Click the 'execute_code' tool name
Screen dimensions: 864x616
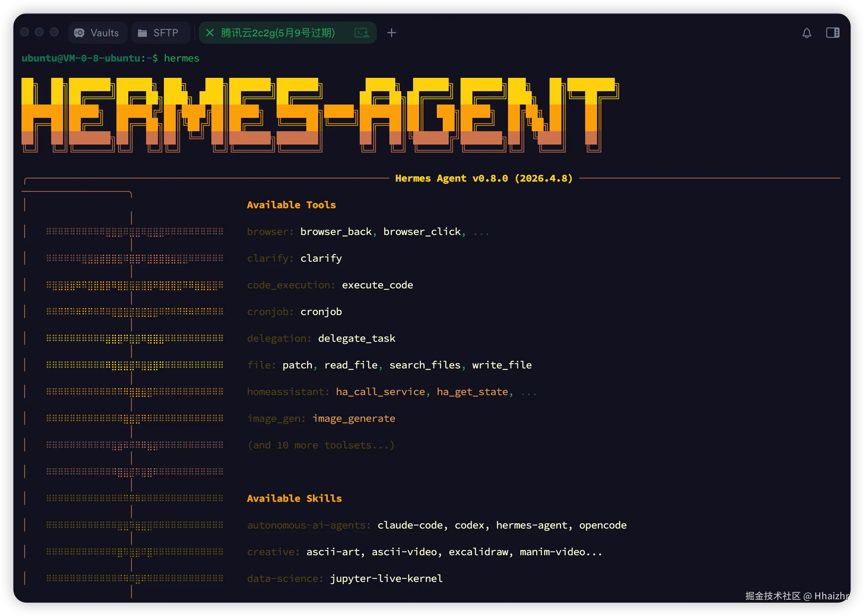(x=377, y=285)
